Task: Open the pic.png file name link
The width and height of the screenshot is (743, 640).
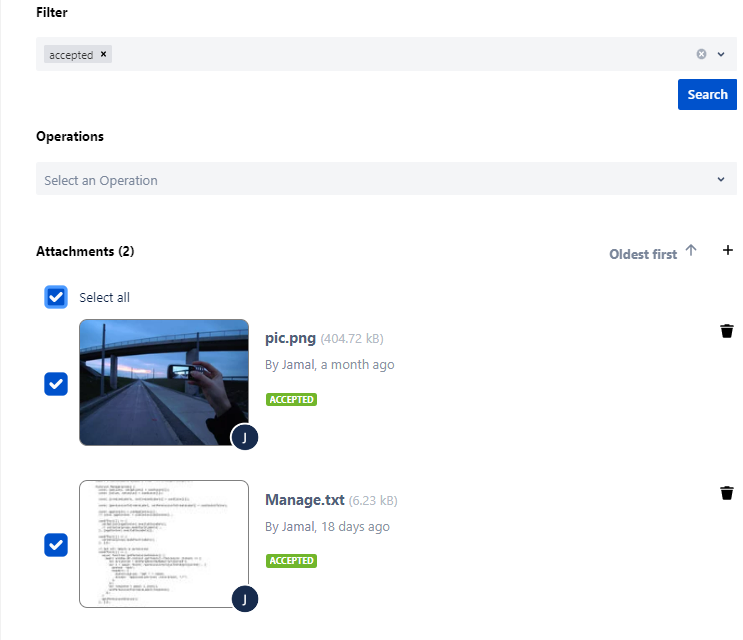Action: (x=290, y=338)
